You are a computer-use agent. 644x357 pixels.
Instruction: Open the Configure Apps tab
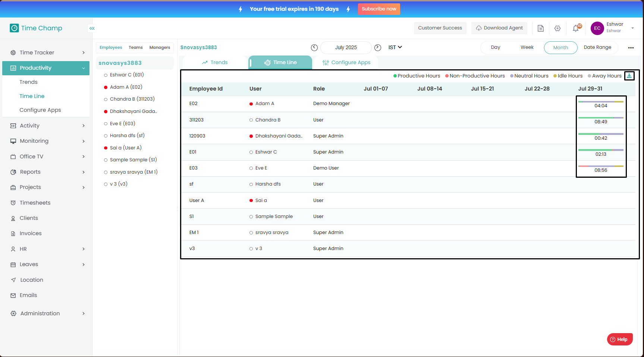(346, 63)
